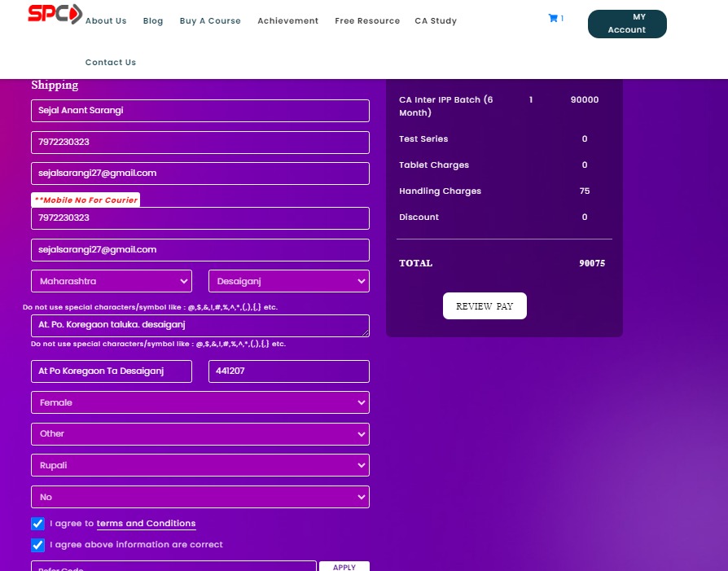Open the Free Resource menu

point(367,21)
